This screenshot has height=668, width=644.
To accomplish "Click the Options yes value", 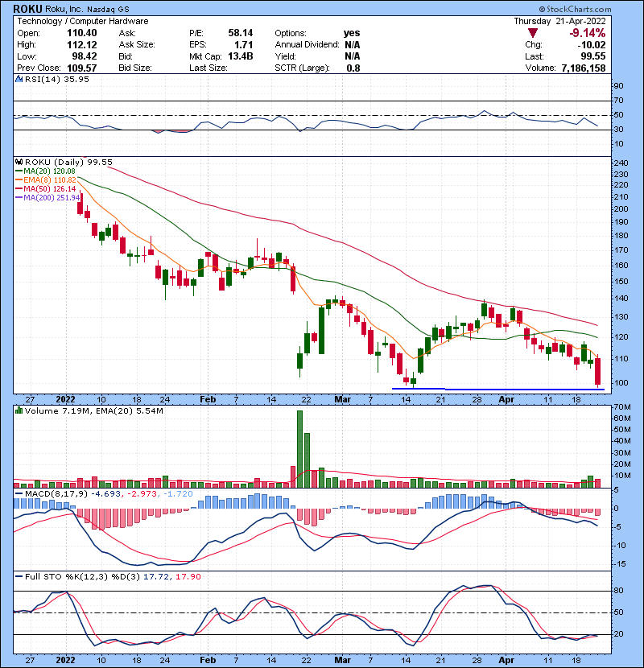I will pyautogui.click(x=352, y=33).
